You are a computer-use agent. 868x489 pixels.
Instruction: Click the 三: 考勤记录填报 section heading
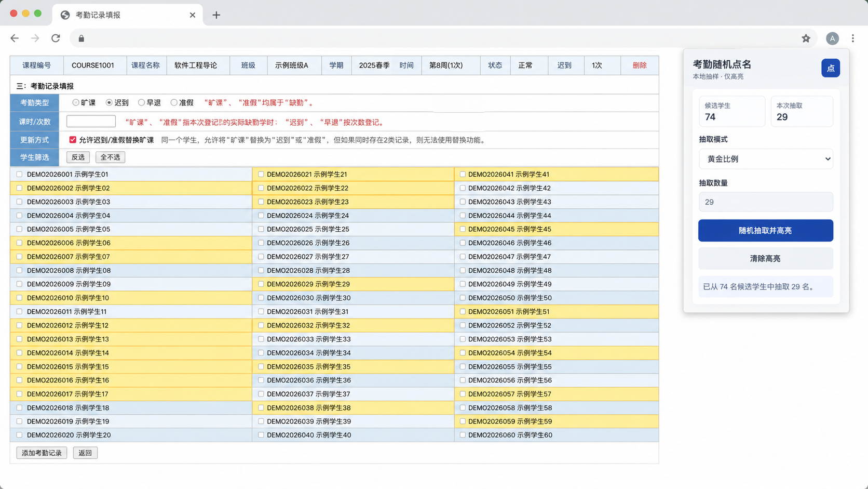(45, 86)
